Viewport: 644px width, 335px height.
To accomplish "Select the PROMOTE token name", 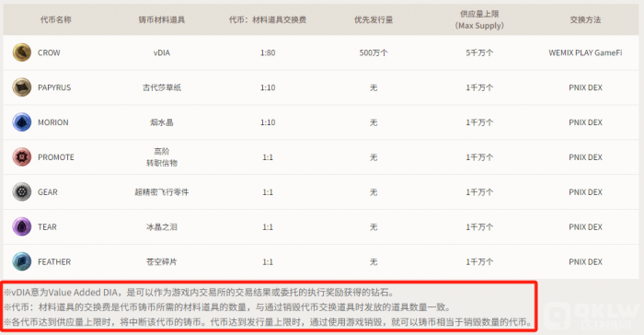I will click(x=56, y=157).
